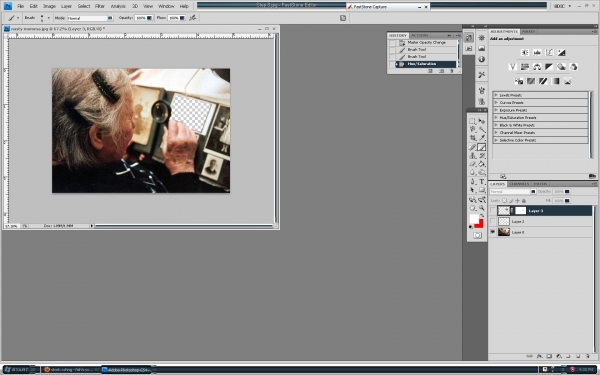The height and width of the screenshot is (375, 600).
Task: Select the Path Selection tool
Action: (x=473, y=190)
